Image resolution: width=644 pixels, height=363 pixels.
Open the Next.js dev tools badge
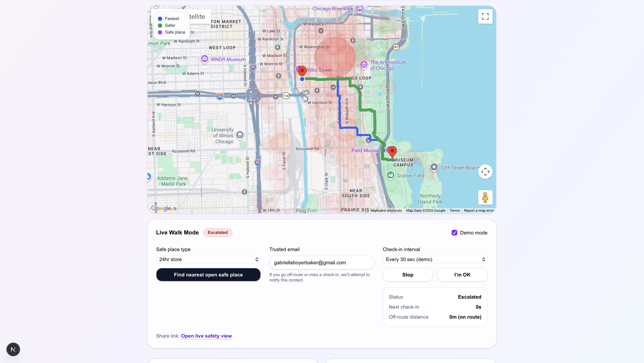(13, 349)
